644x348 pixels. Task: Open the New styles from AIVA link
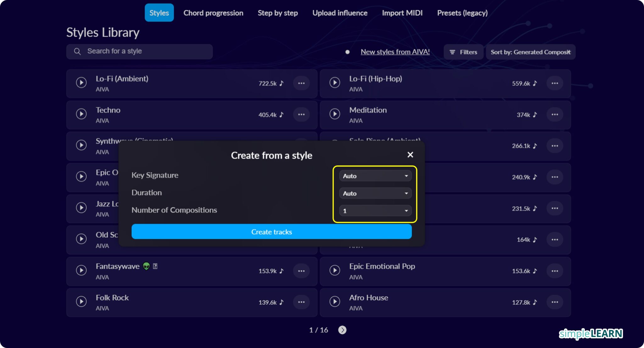[395, 52]
